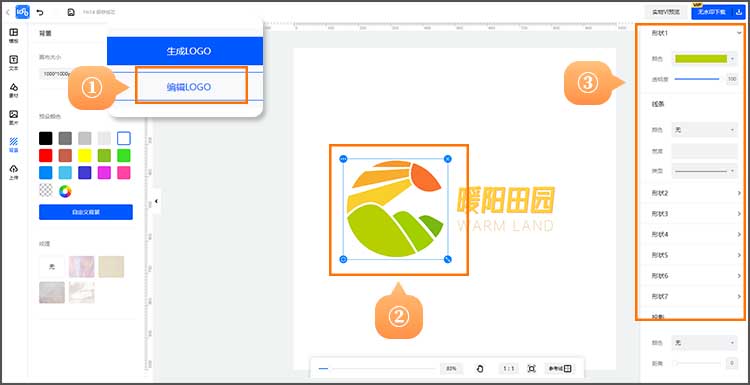
Task: Click the shadow distance slider at bottom right
Action: click(697, 363)
